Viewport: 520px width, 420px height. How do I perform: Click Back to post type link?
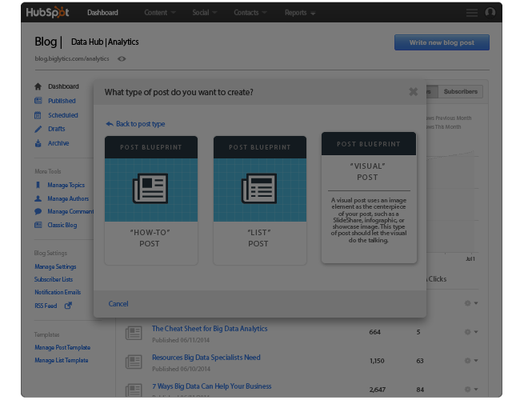point(140,124)
